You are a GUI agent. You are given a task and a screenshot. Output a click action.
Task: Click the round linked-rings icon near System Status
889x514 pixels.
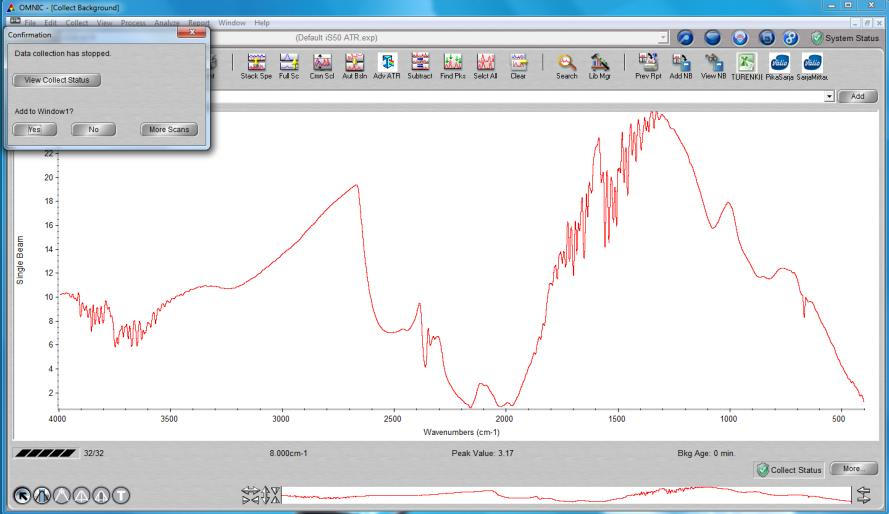791,38
